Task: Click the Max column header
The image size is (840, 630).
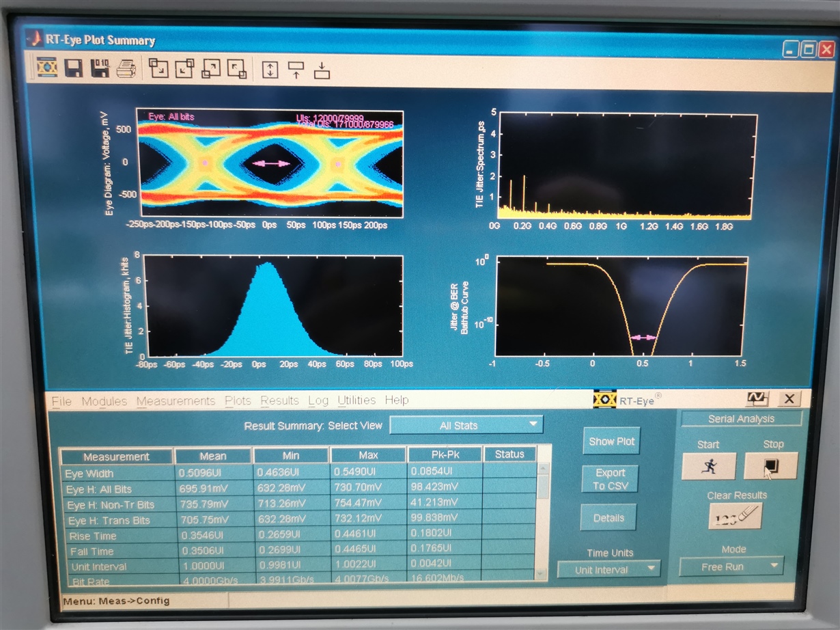Action: point(368,454)
